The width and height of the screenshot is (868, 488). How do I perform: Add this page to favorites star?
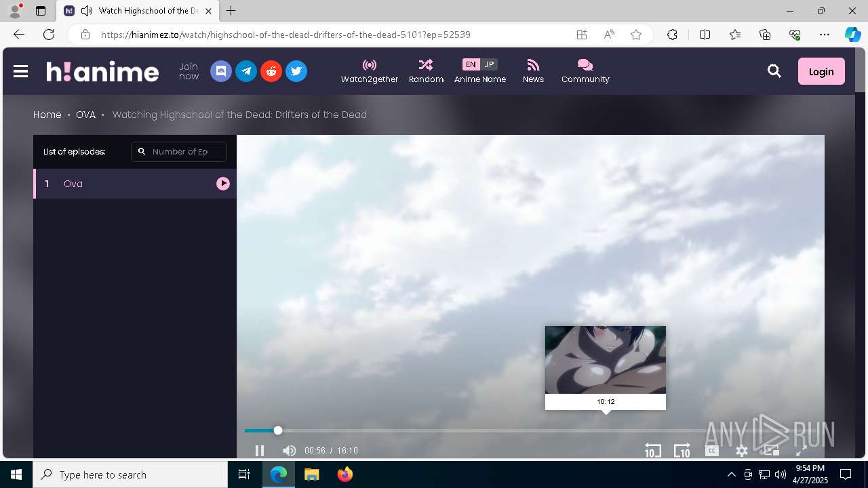[636, 35]
